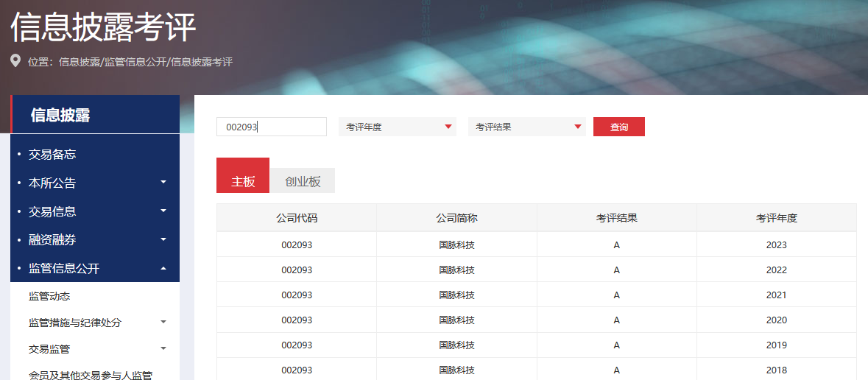Click the location pin icon near breadcrumb
868x380 pixels.
pos(15,61)
